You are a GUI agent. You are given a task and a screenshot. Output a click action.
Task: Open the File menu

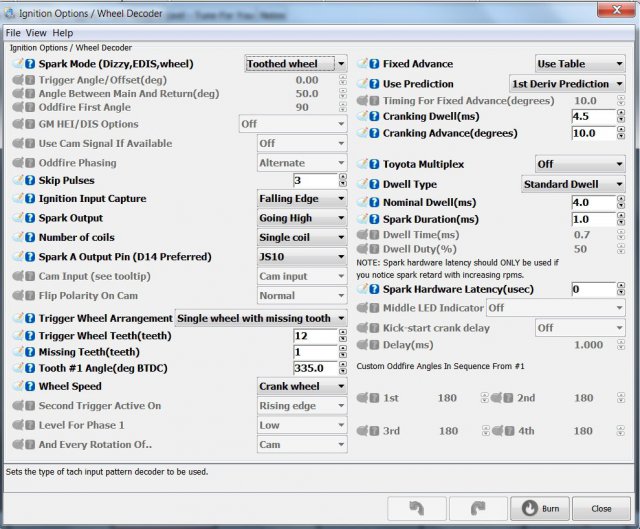(14, 33)
